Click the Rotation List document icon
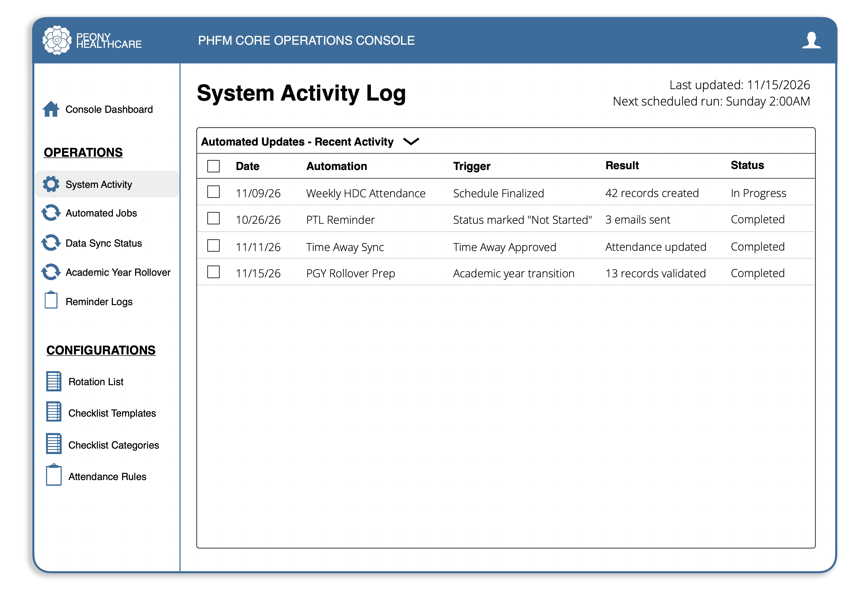 [x=54, y=381]
